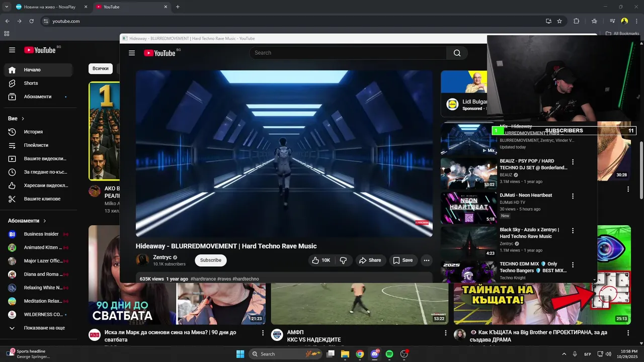Play the Black Sky 4:23 thumbnail
The image size is (644, 362).
[469, 242]
